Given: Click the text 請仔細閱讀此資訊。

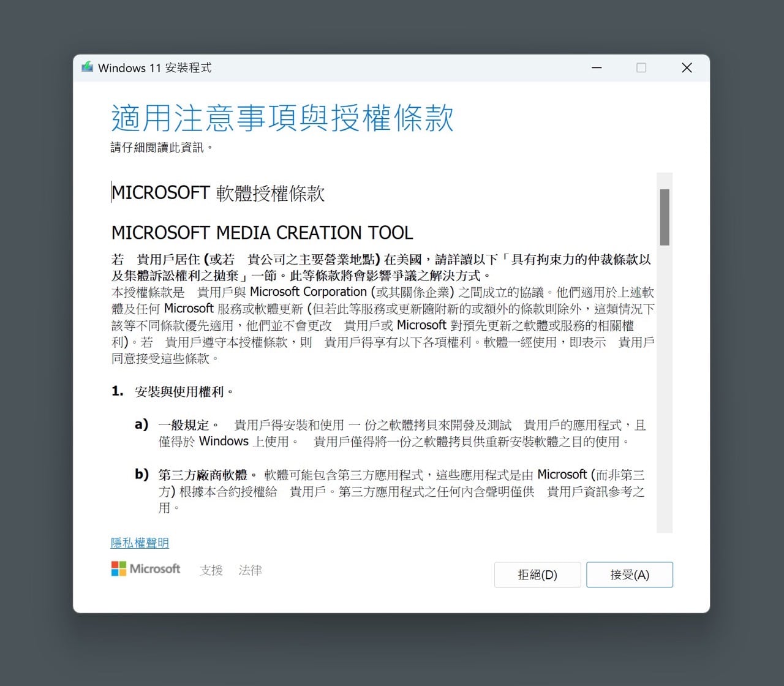Looking at the screenshot, I should pos(162,148).
